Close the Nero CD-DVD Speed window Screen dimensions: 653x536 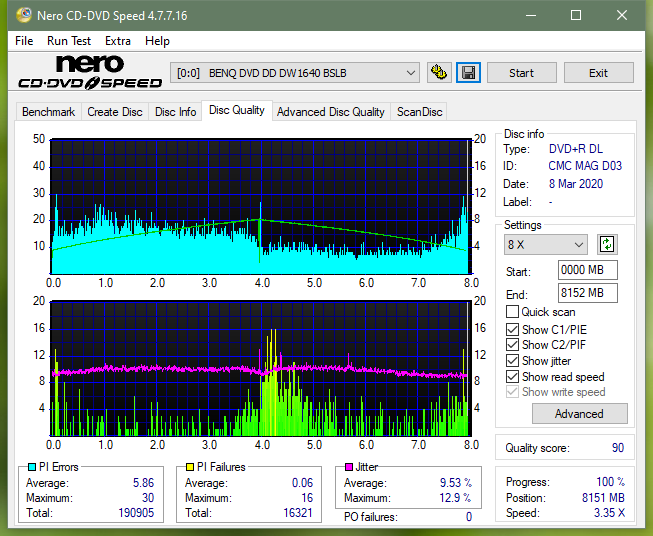click(622, 15)
